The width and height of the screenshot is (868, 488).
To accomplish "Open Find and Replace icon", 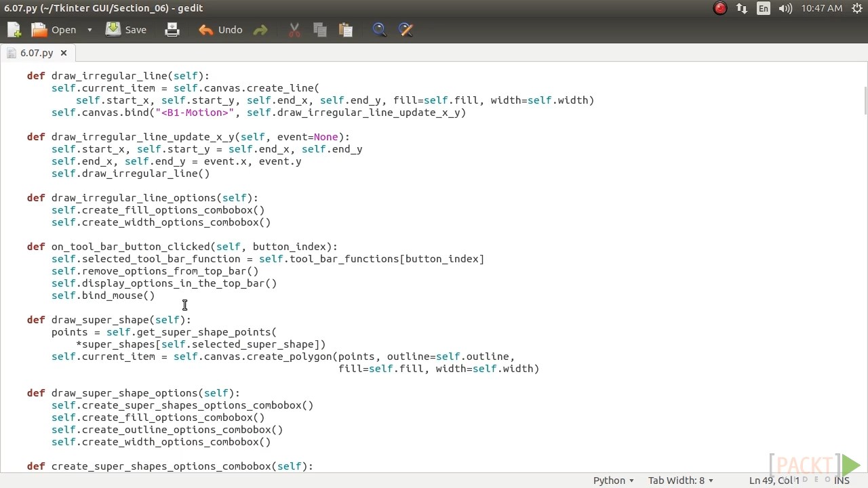I will (x=406, y=30).
